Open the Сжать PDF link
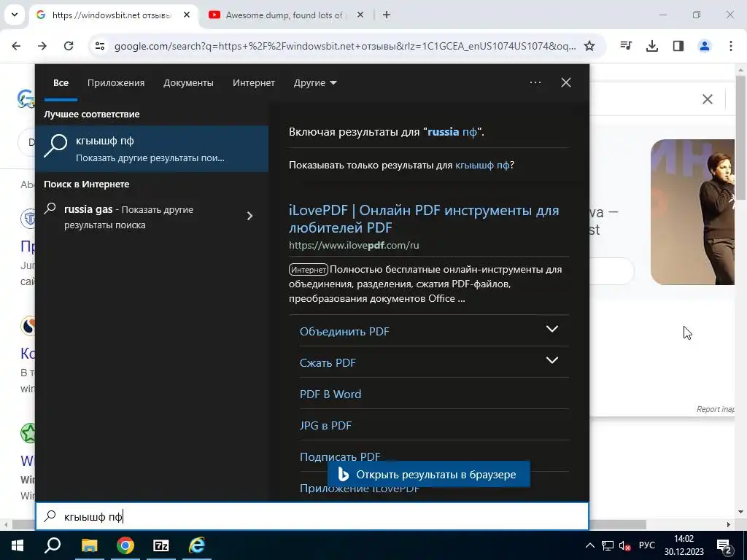The width and height of the screenshot is (747, 560). click(328, 363)
